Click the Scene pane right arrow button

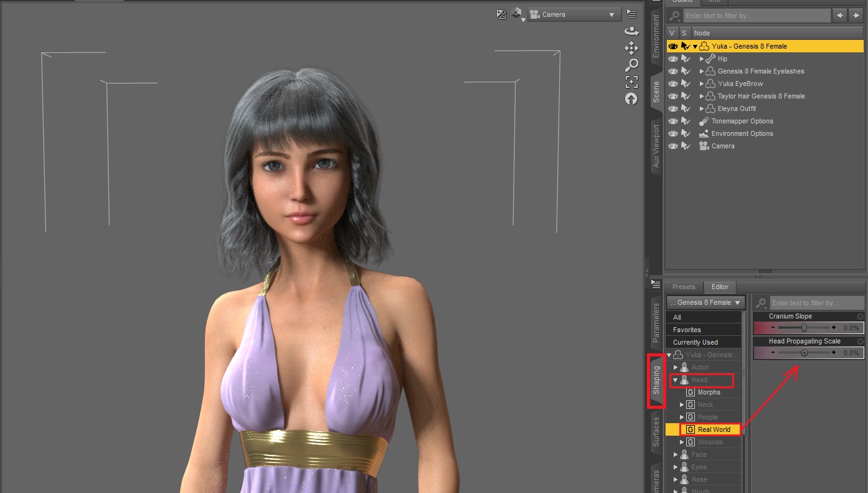857,16
